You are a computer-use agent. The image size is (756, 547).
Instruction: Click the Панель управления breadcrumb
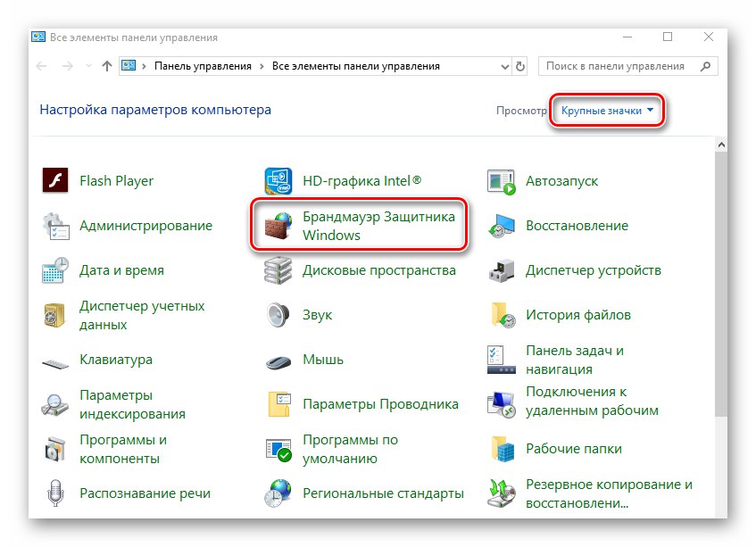203,67
